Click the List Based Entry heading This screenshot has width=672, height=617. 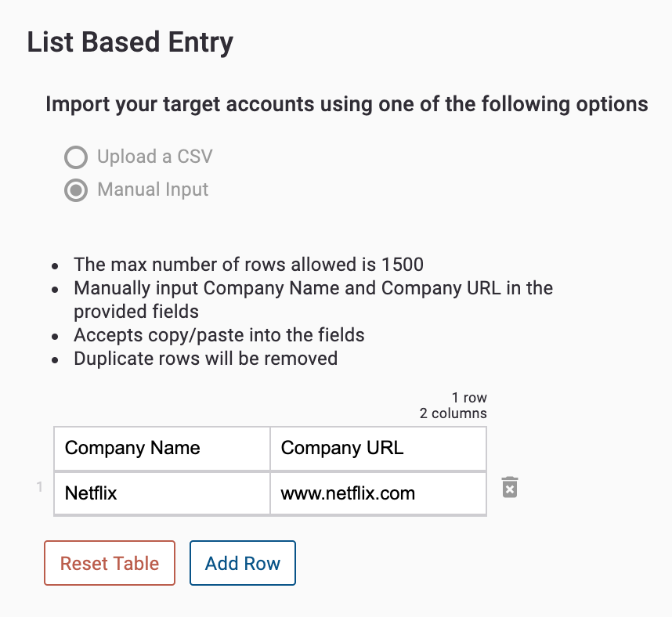(130, 42)
